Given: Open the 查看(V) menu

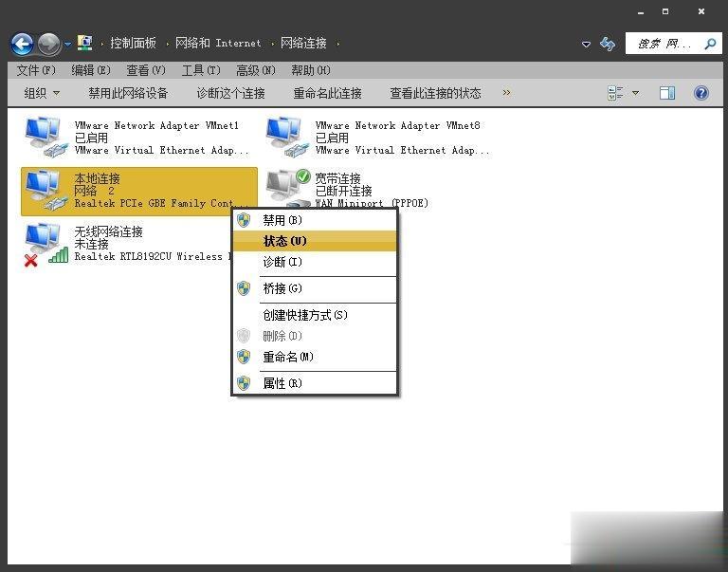Looking at the screenshot, I should coord(146,70).
